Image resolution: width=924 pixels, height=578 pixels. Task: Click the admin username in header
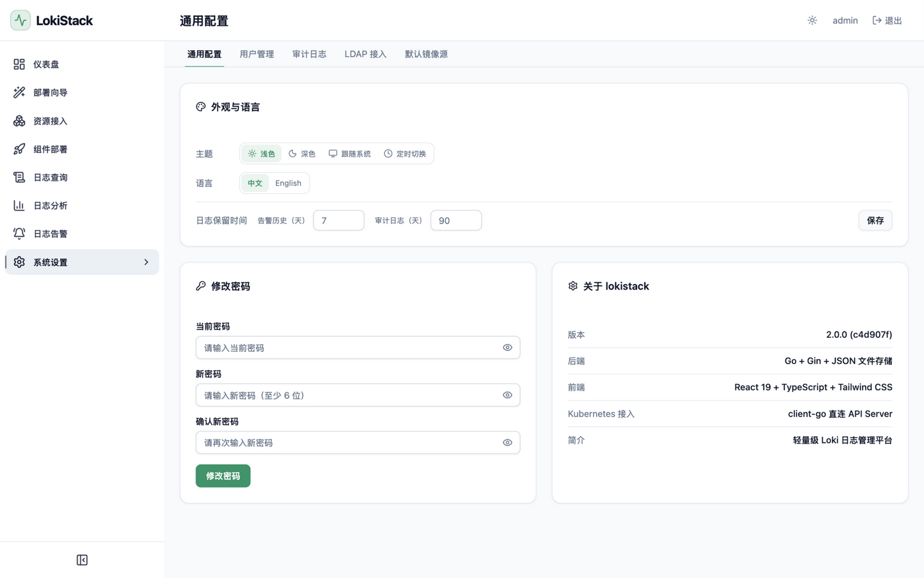pos(845,21)
